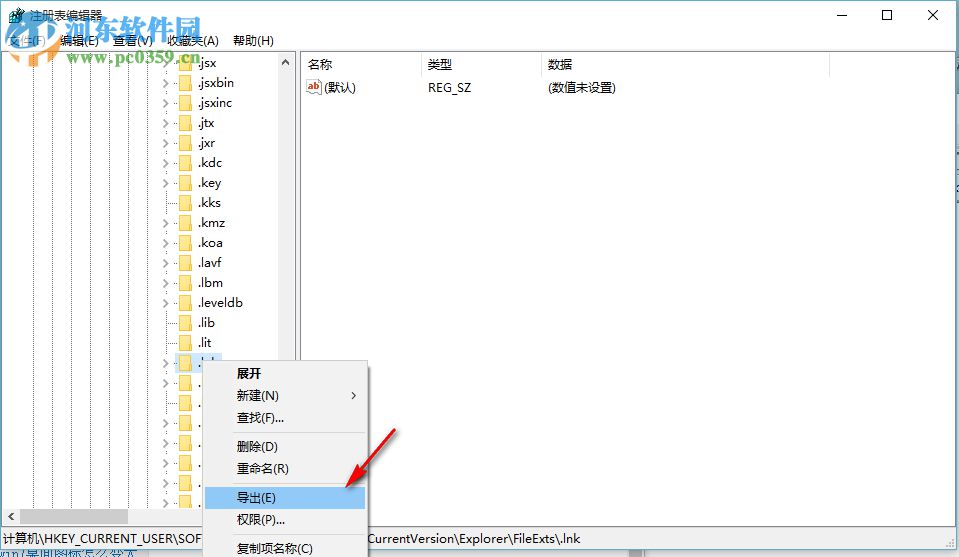Select the .lbm tree item label

(x=210, y=283)
